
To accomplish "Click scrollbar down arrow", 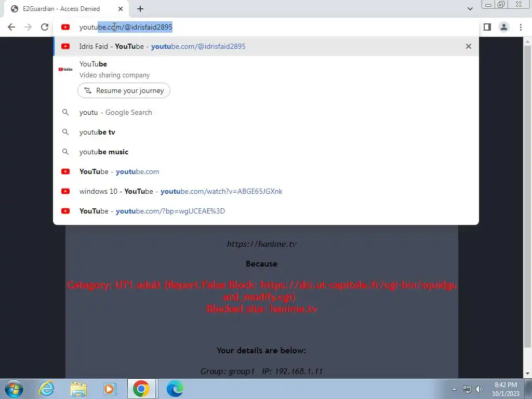I will click(527, 374).
